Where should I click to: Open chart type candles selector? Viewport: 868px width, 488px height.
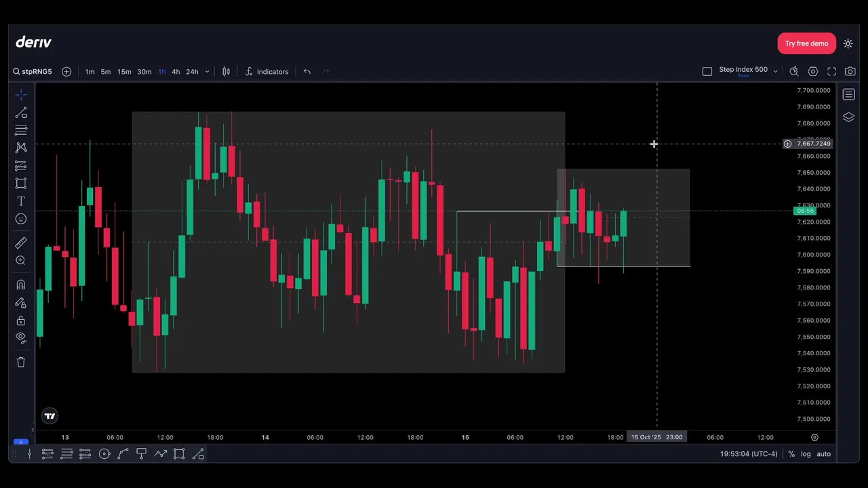(226, 71)
